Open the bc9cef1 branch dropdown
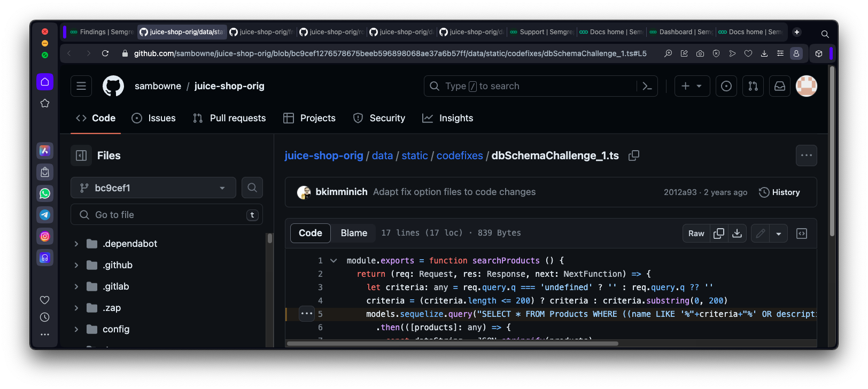Image resolution: width=868 pixels, height=389 pixels. tap(153, 188)
